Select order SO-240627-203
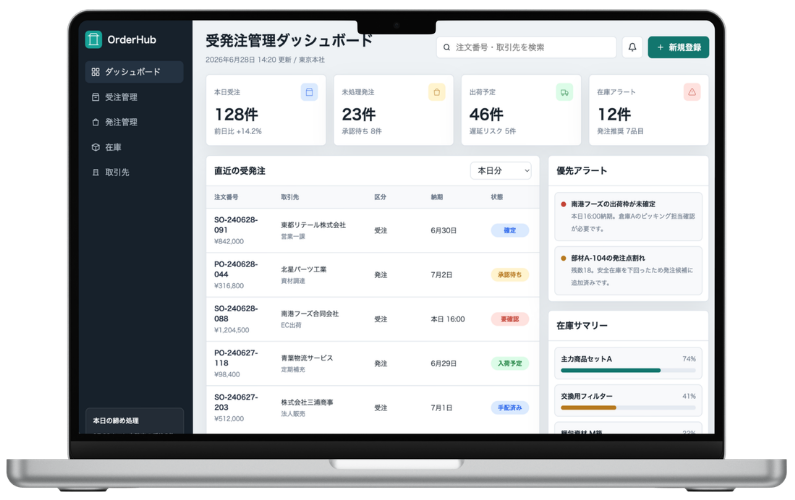This screenshot has width=795, height=500. pyautogui.click(x=236, y=402)
